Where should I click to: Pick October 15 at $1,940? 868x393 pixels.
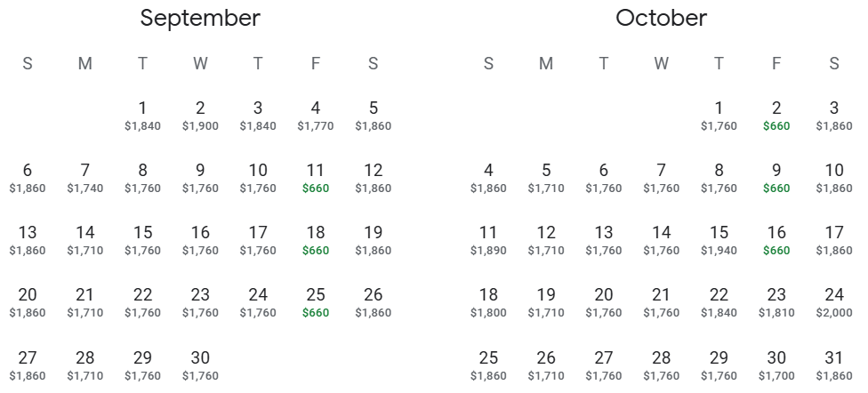(x=719, y=239)
